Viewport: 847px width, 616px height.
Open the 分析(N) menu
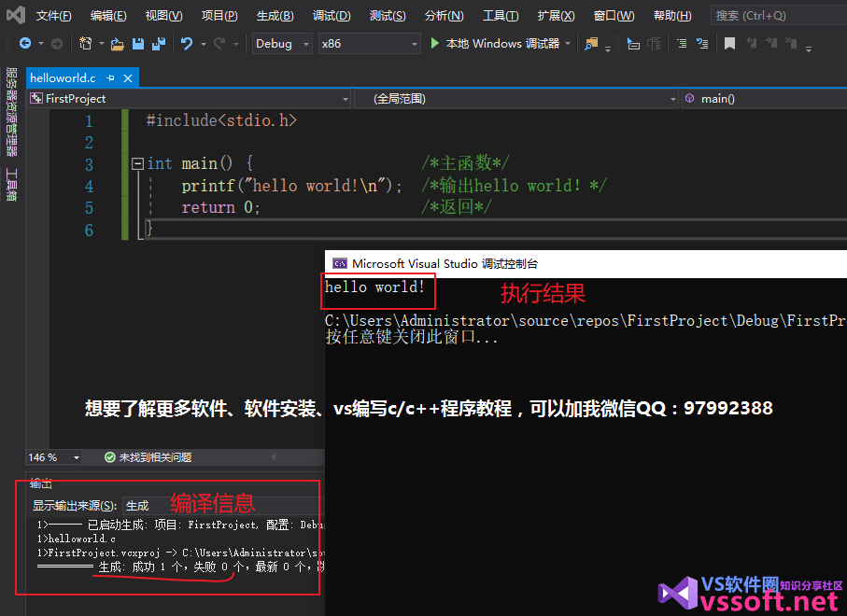pyautogui.click(x=444, y=16)
